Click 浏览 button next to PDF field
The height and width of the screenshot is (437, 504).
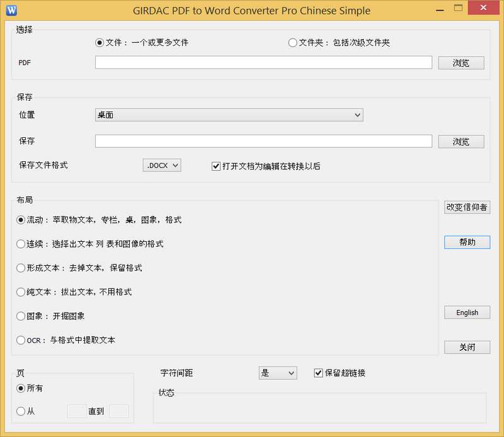(461, 63)
